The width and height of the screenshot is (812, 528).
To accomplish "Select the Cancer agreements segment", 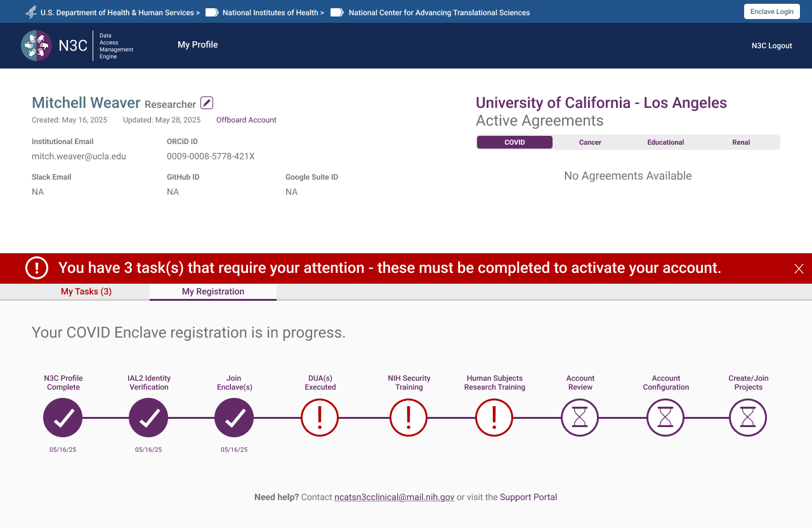I will 590,142.
